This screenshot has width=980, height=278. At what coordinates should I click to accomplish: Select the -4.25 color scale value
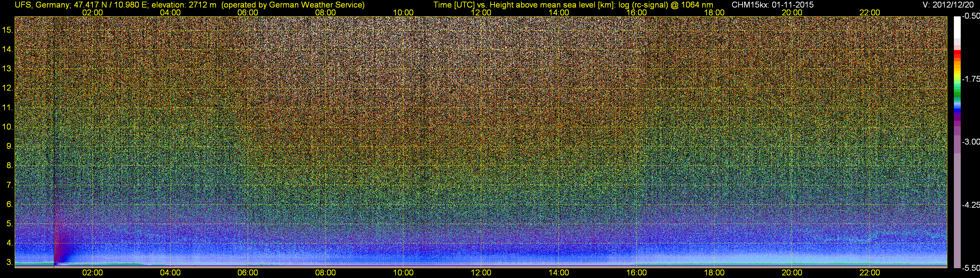point(971,205)
